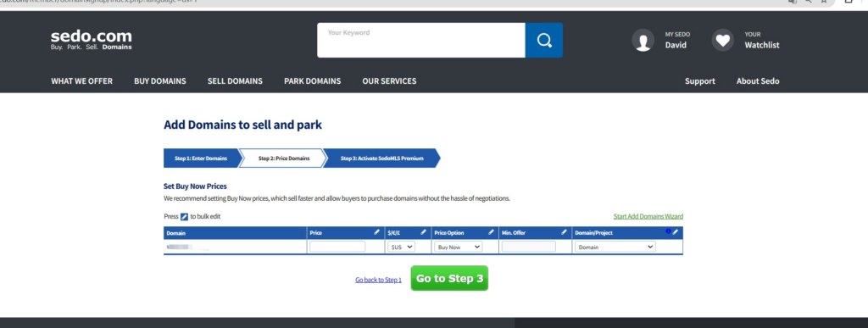Open the About Sedo menu item
This screenshot has width=868, height=328.
pos(758,81)
